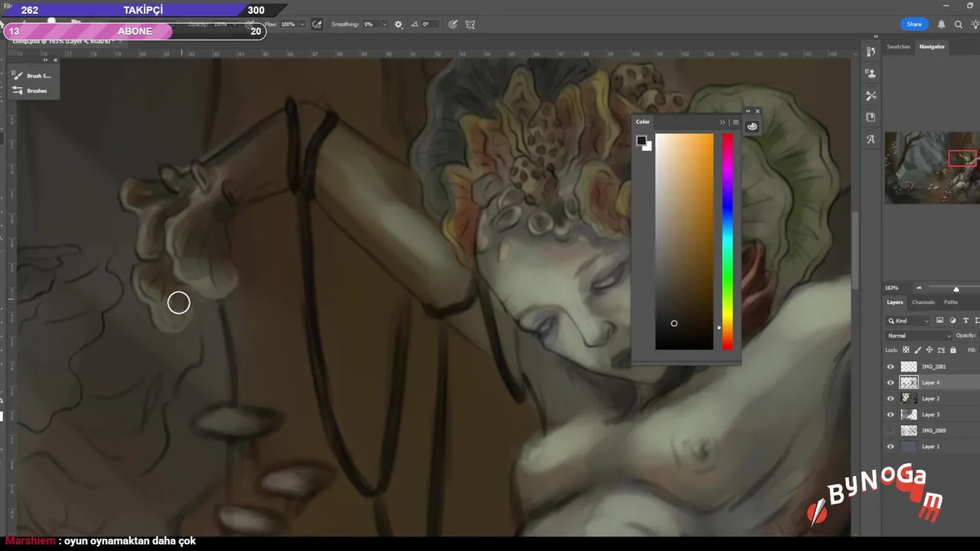Open smoothing options gear
The image size is (980, 551).
coord(398,24)
